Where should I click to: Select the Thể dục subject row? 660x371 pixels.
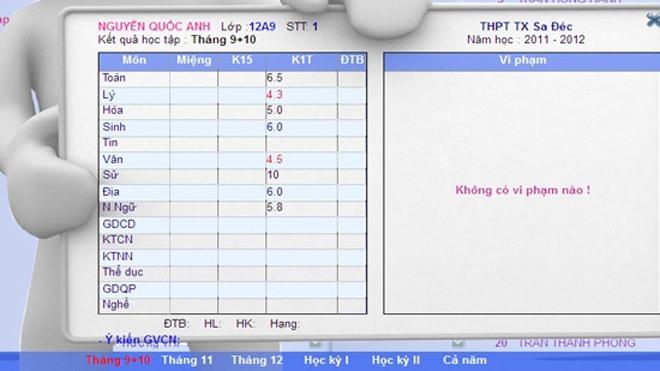click(x=233, y=273)
